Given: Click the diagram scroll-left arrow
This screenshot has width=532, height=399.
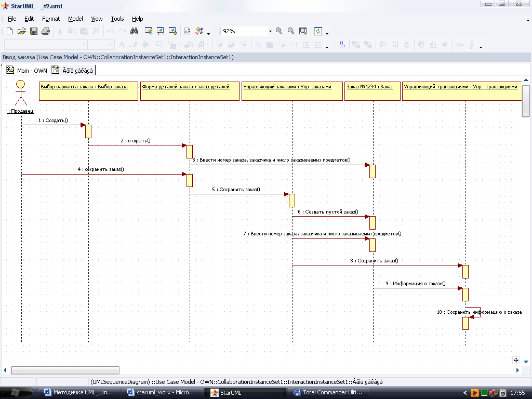Looking at the screenshot, I should pos(5,370).
